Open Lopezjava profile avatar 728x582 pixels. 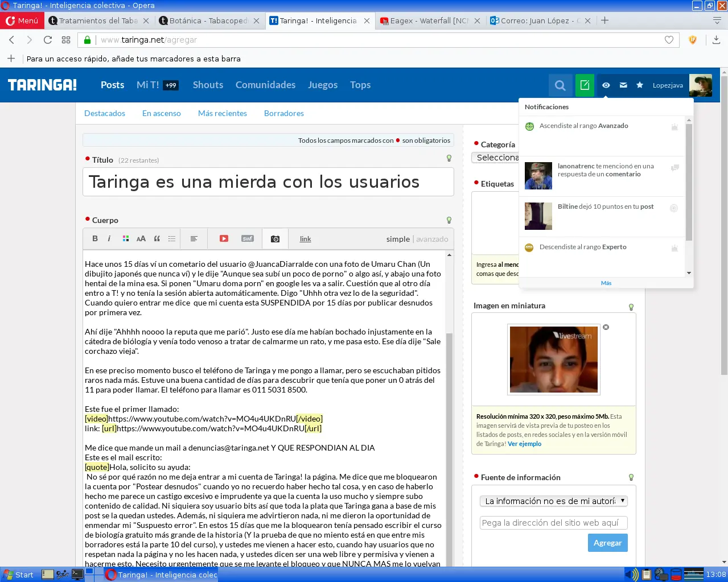point(700,85)
